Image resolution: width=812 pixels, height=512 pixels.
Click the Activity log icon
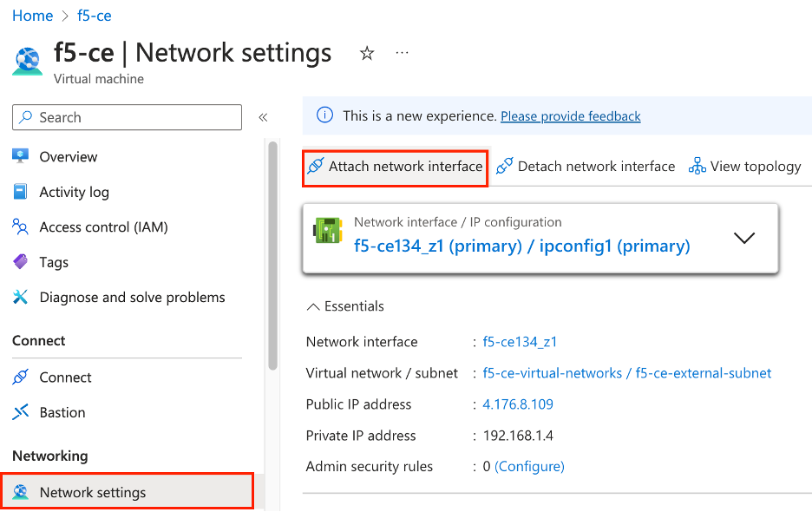click(21, 192)
